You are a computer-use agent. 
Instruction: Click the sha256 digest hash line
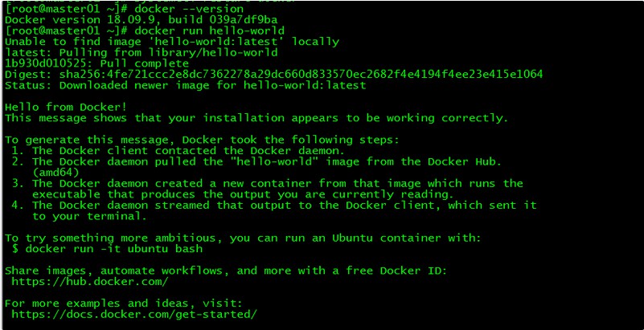pos(274,75)
